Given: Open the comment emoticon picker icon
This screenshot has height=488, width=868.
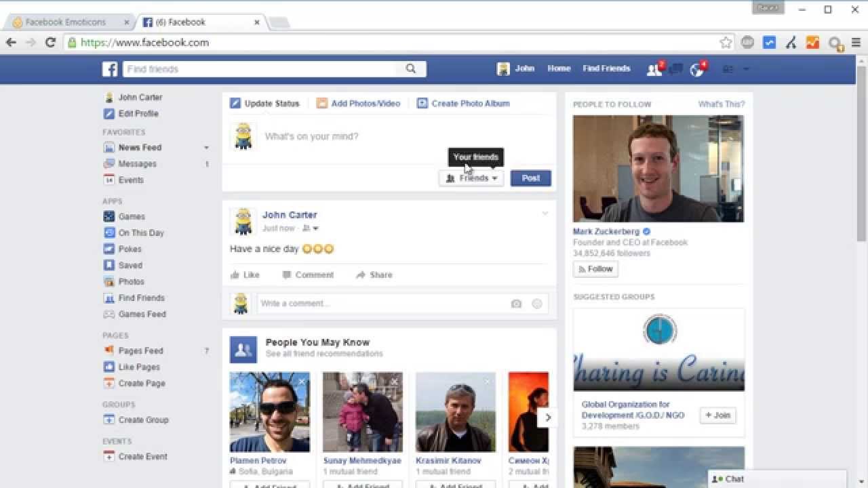Looking at the screenshot, I should click(x=537, y=304).
